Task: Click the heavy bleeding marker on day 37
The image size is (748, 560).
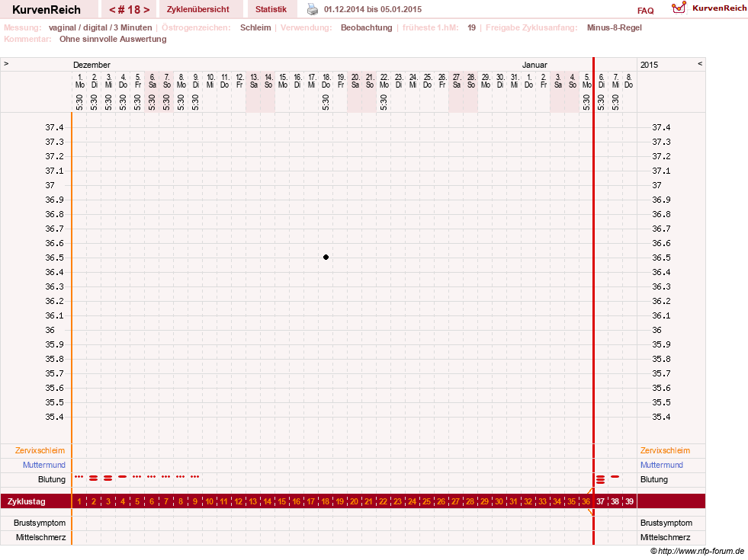Action: tap(601, 479)
